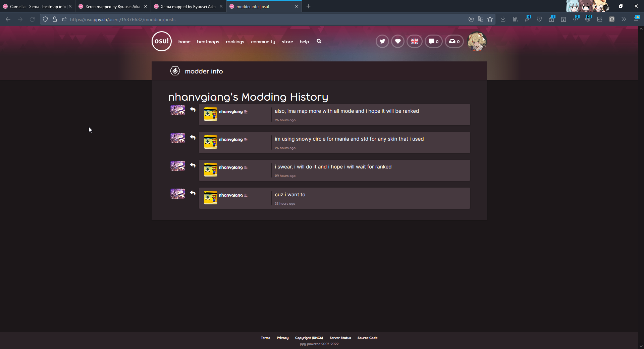Click the heart support icon
This screenshot has width=644, height=349.
[397, 41]
